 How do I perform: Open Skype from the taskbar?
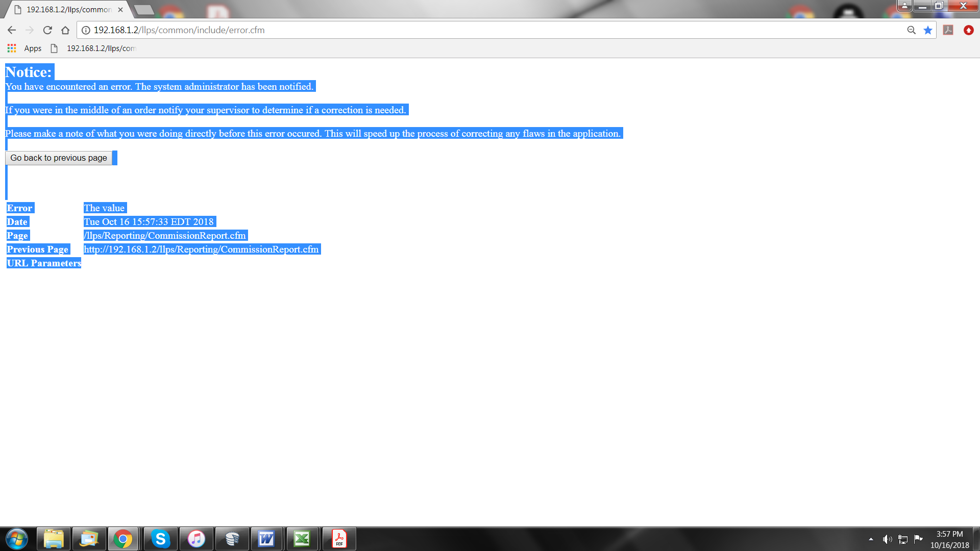click(160, 539)
